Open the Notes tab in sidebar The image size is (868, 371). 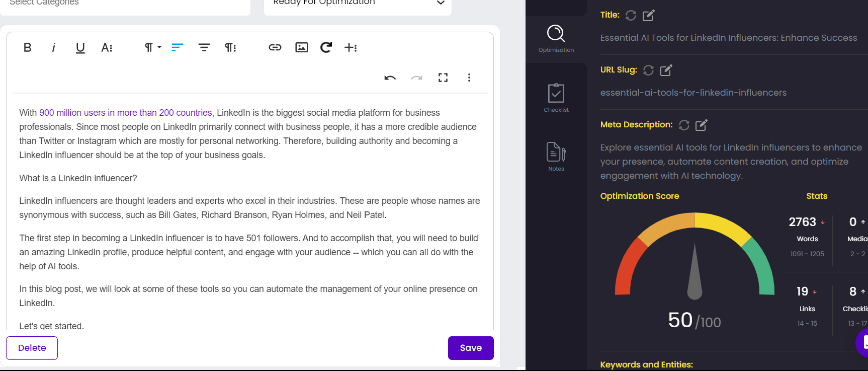click(x=556, y=157)
